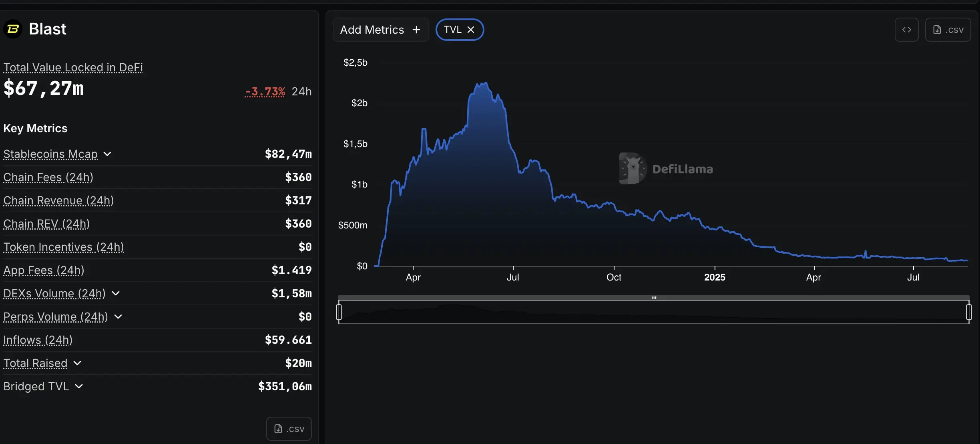980x444 pixels.
Task: Click the Total Value Locked in DeFi label
Action: pos(73,67)
